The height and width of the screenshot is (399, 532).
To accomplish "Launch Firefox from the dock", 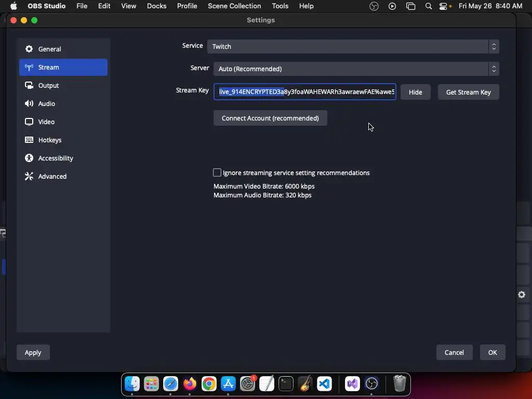I will [190, 384].
